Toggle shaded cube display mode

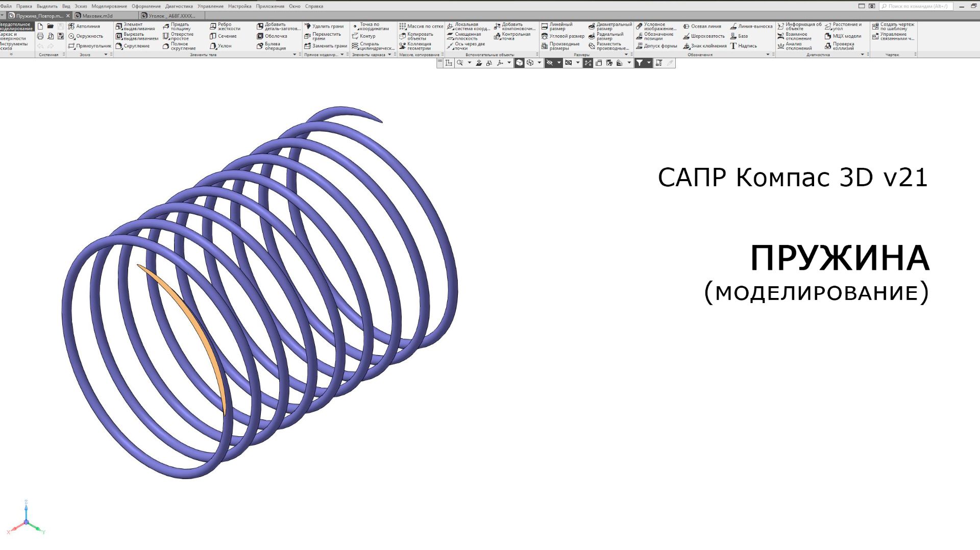coord(519,63)
